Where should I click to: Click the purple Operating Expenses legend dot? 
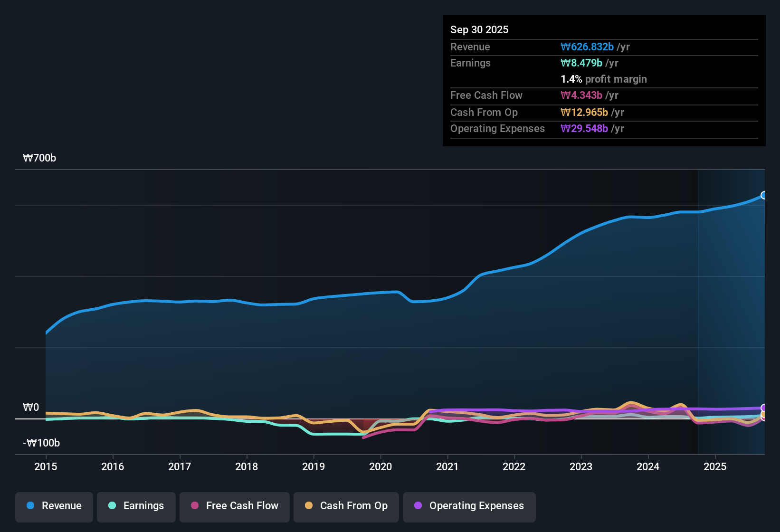418,506
